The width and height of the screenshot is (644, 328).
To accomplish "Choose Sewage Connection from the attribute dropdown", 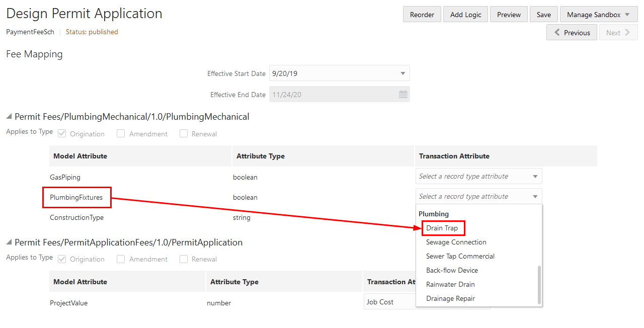I will pos(456,242).
